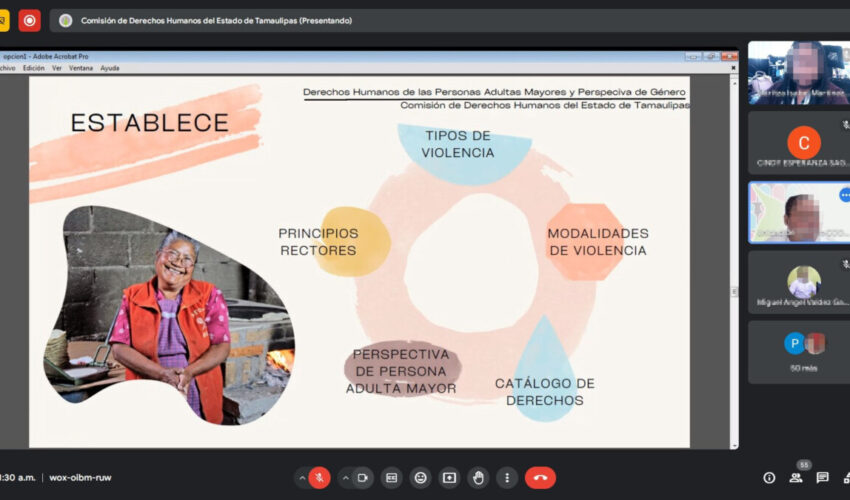This screenshot has height=500, width=850.
Task: Click the CATÁLOGO DE DERECHOS label
Action: [545, 392]
